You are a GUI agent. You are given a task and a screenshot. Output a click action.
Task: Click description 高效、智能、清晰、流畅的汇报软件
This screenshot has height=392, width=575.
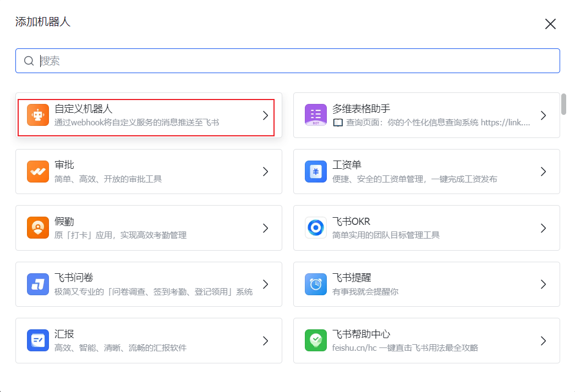point(121,347)
